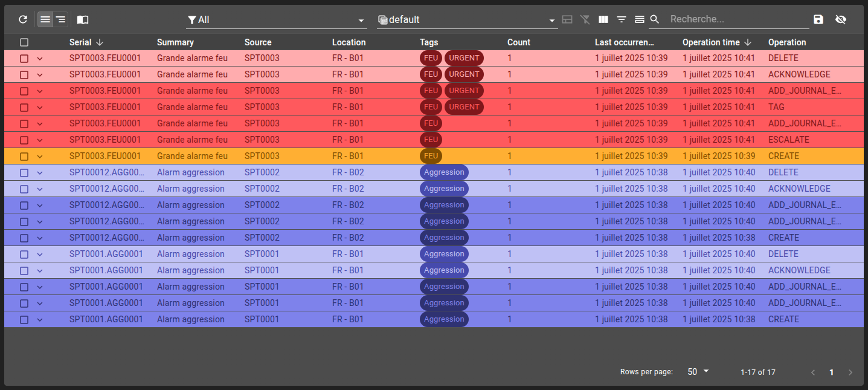Click the '1-17 of 17' pagination text
The width and height of the screenshot is (868, 390).
click(x=758, y=372)
